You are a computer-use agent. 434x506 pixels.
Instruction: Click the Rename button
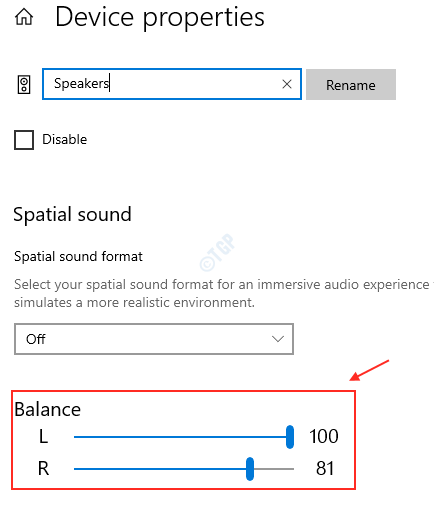click(351, 85)
